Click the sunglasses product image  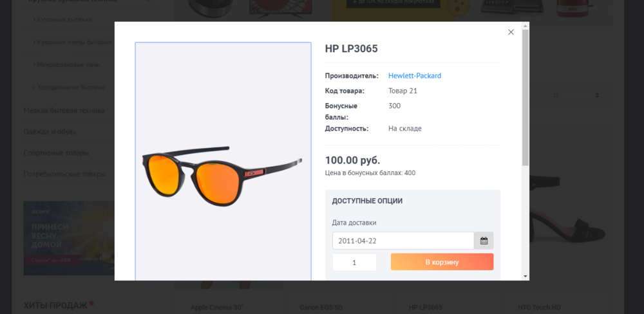point(223,162)
